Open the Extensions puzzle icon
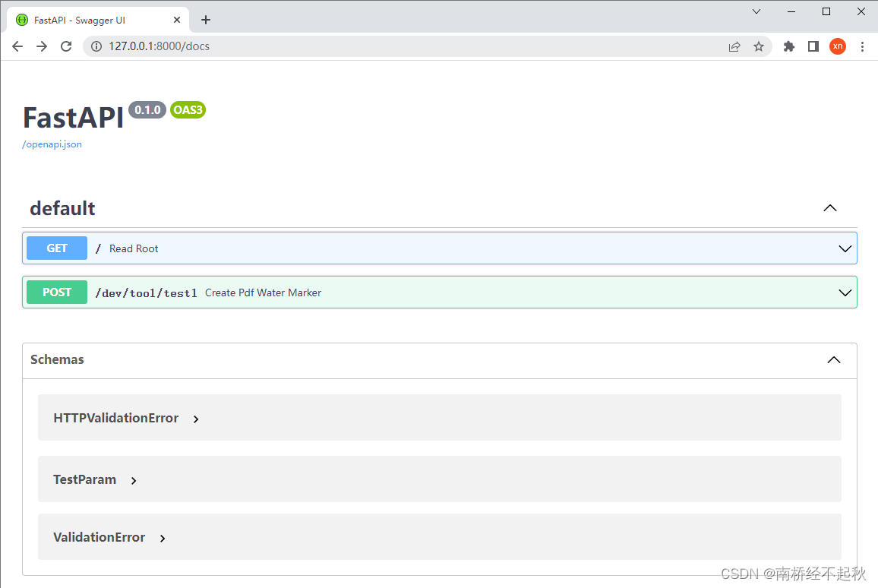This screenshot has height=588, width=878. 789,46
